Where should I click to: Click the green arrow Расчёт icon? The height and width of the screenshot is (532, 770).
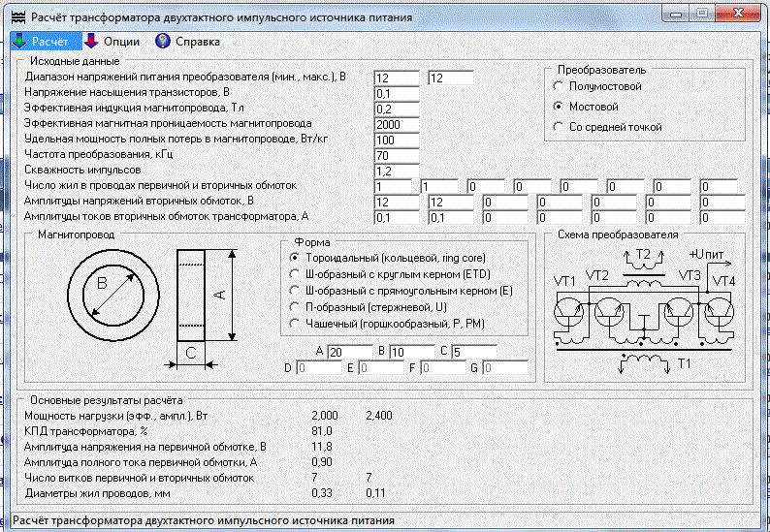[19, 42]
